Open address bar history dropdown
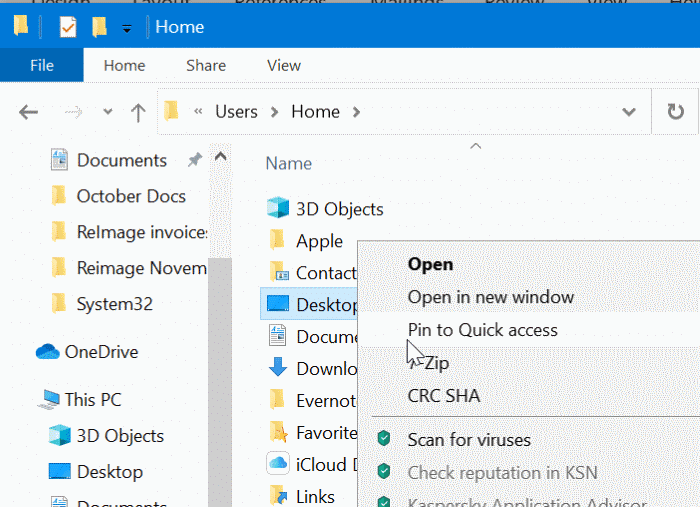 pos(629,112)
